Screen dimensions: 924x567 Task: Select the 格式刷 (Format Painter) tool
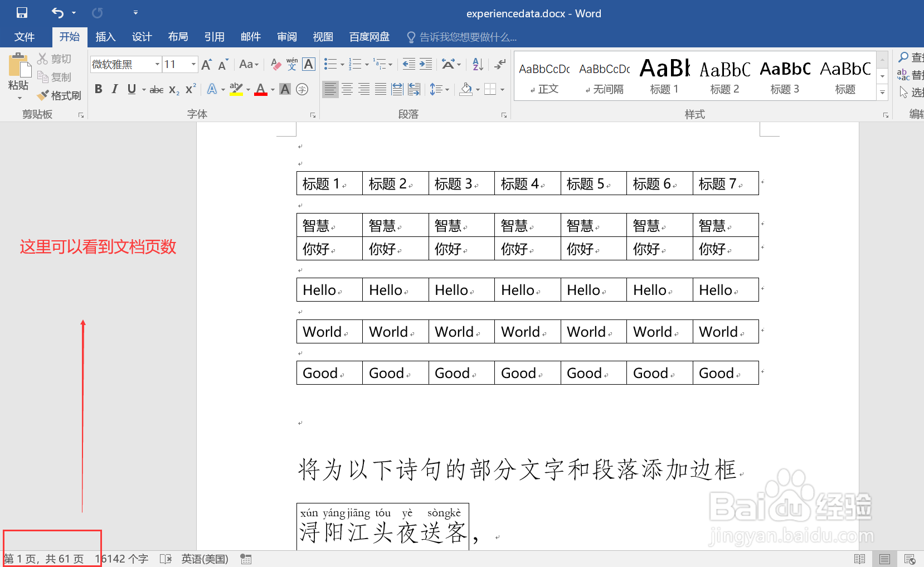pyautogui.click(x=59, y=95)
